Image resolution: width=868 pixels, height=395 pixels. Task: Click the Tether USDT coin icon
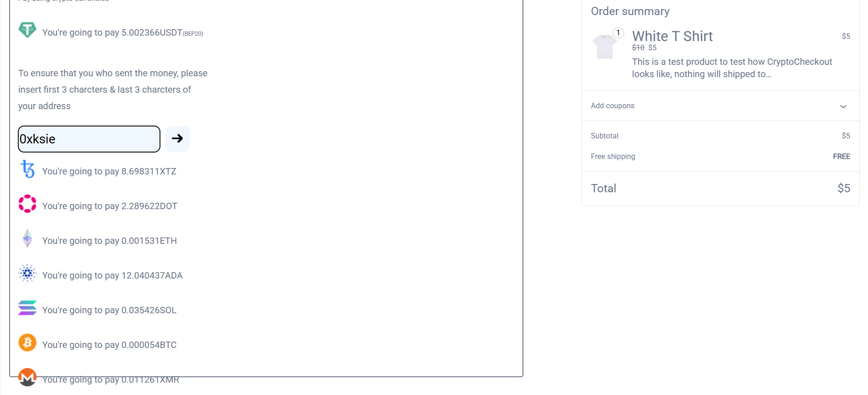(27, 30)
